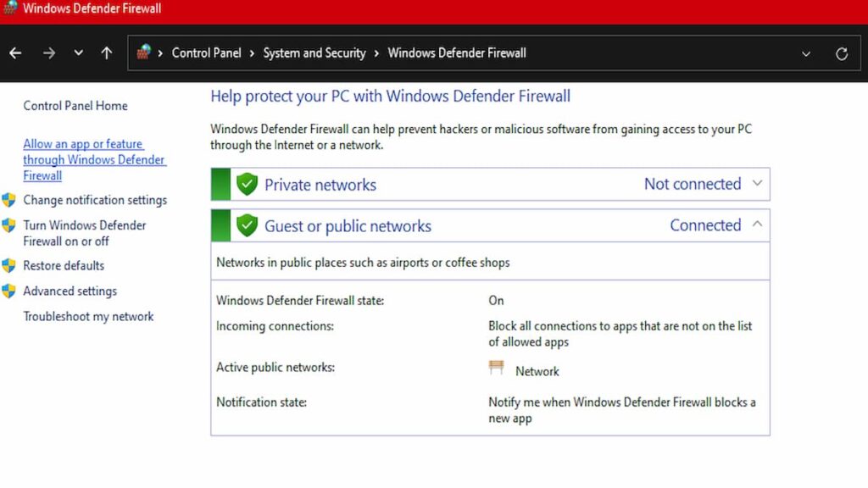Click the Guest or public networks heading
868x488 pixels.
click(x=348, y=226)
